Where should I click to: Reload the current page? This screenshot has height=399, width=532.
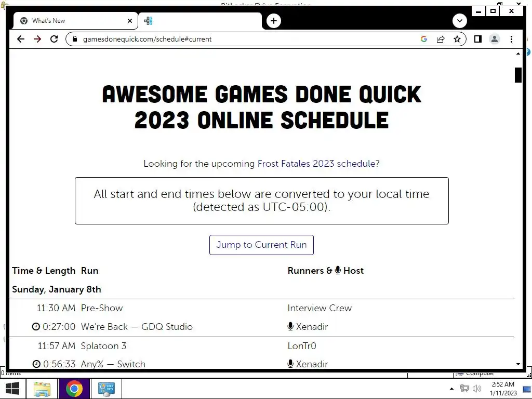(54, 39)
